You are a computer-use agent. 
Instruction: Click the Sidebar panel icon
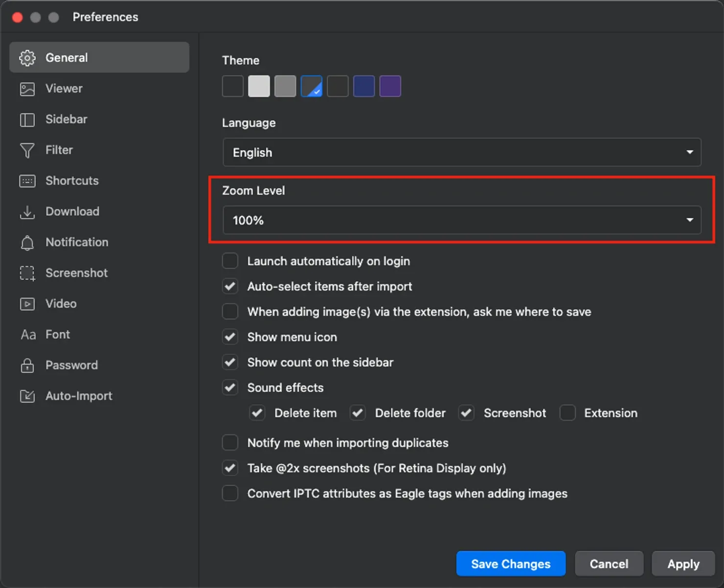click(27, 120)
